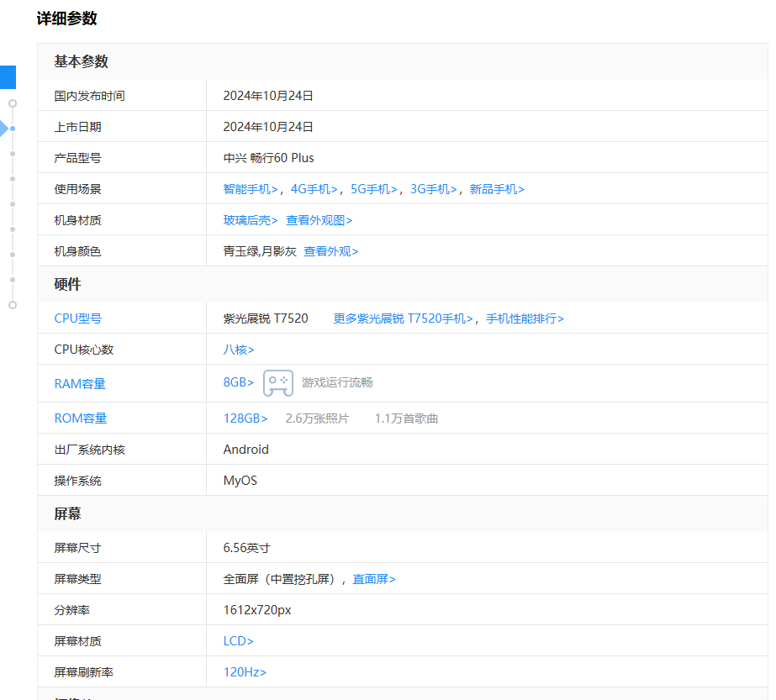Viewport: 776px width, 700px height.
Task: Click 查看外观 link next to 青玉绿,月影灰
Action: (330, 251)
